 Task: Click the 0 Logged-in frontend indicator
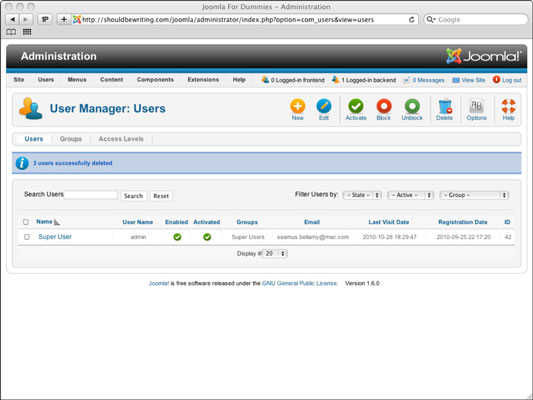[x=293, y=80]
